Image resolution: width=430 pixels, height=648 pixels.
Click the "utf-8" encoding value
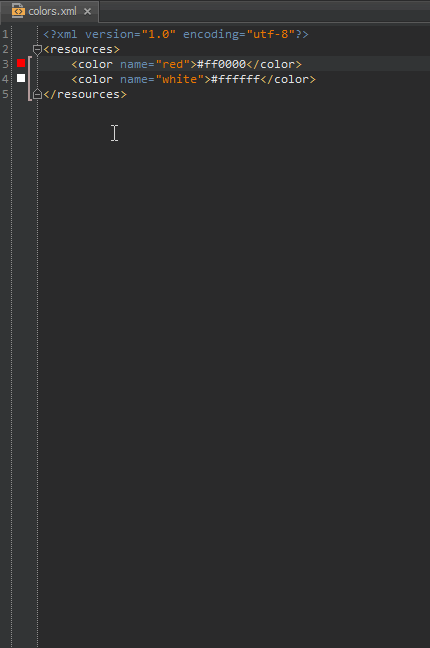click(271, 34)
